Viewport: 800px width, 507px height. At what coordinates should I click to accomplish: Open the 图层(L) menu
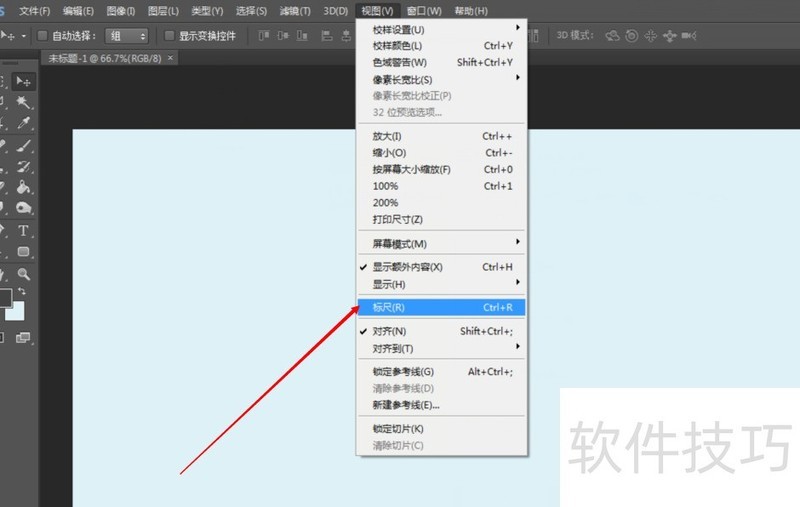pyautogui.click(x=163, y=11)
